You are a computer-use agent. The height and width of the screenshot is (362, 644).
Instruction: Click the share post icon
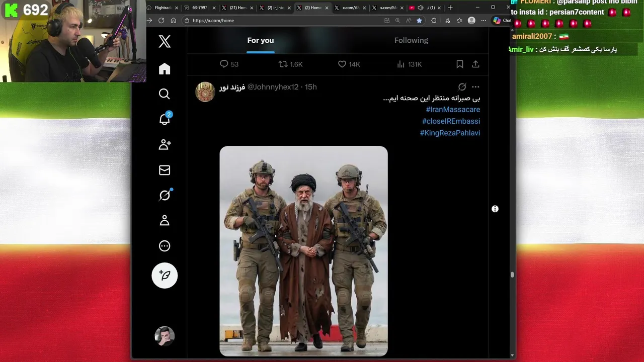point(475,64)
